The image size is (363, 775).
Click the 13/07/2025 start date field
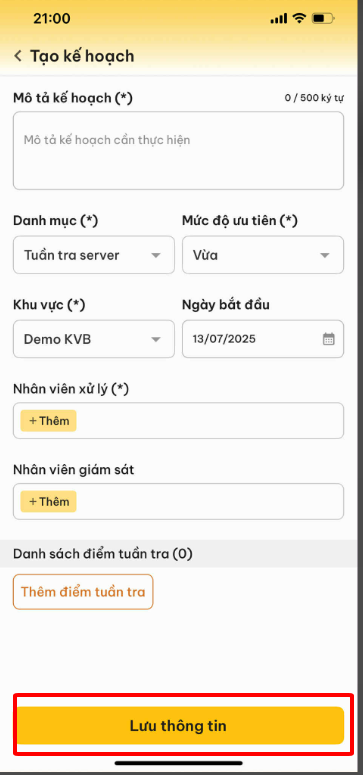click(263, 339)
